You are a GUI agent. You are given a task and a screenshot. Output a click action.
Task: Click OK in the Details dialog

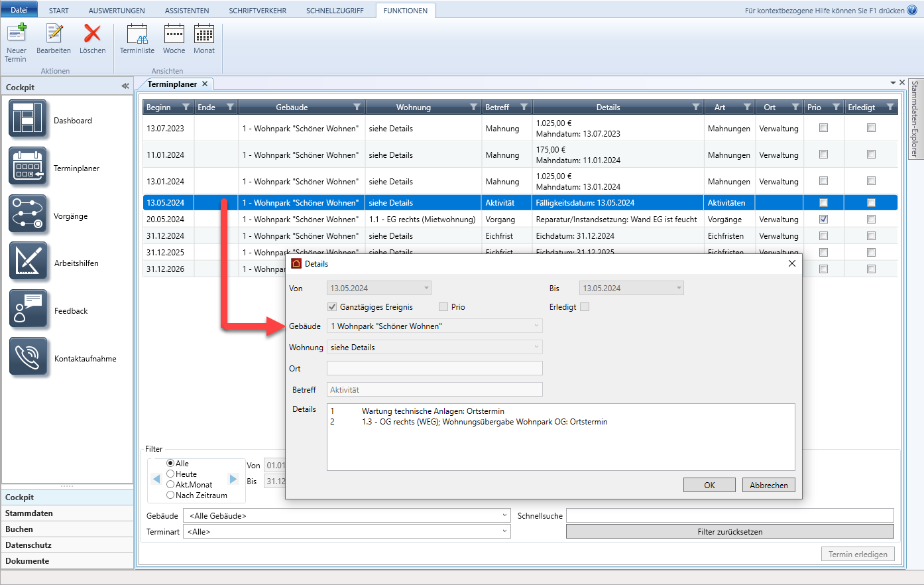[x=709, y=486]
